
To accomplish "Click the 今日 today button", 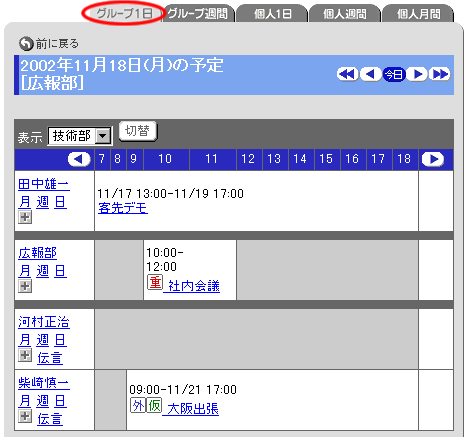I will coord(394,74).
